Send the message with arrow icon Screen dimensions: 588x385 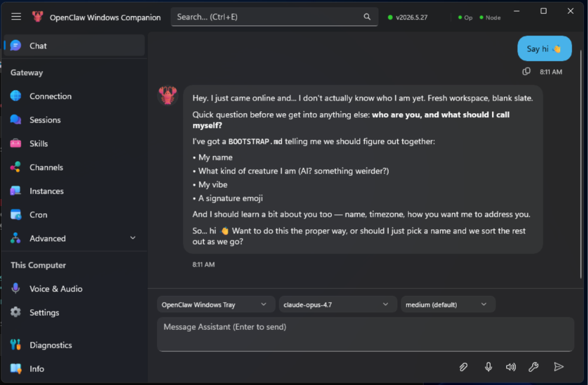pos(558,367)
